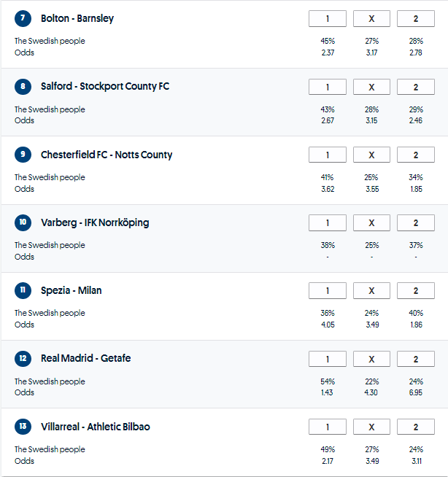Choose away win (2) for Salford - Stockport County
Image resolution: width=448 pixels, height=477 pixels.
coord(415,87)
